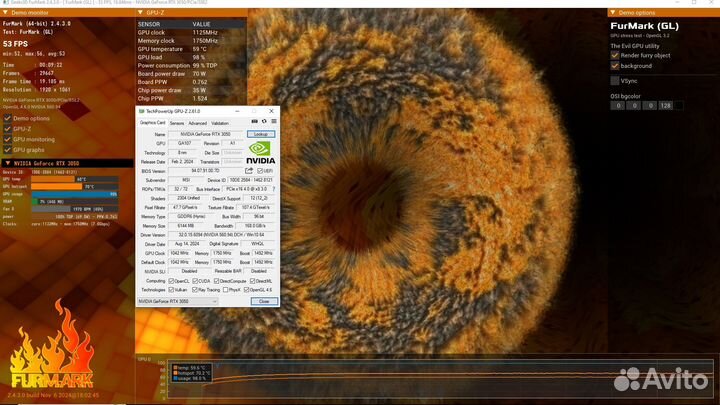This screenshot has height=405, width=720.
Task: Click the graph legend box
Action: (191, 373)
